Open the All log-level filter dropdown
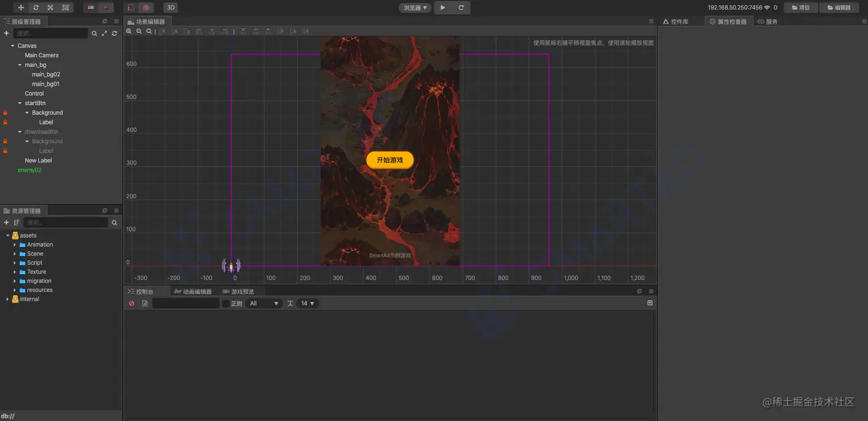The width and height of the screenshot is (868, 421). point(264,303)
